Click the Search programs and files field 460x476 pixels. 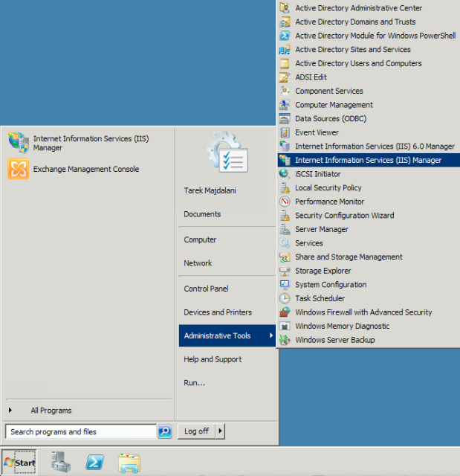81,431
